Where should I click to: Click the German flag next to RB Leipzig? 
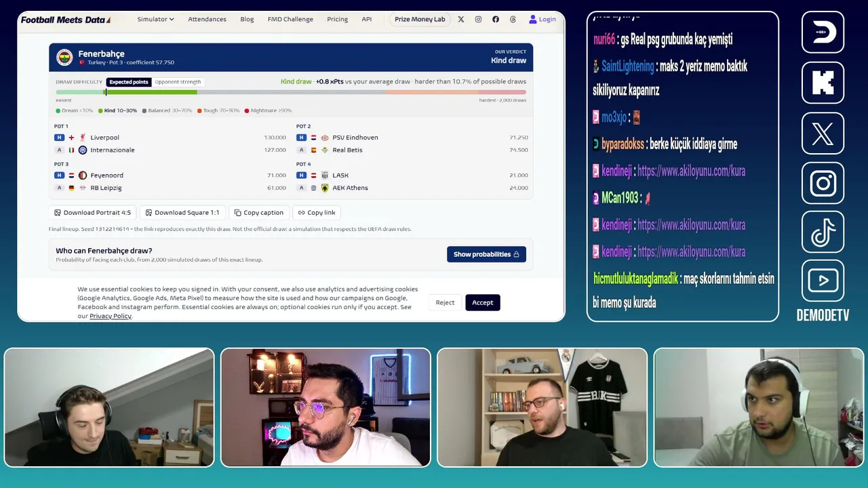point(71,188)
